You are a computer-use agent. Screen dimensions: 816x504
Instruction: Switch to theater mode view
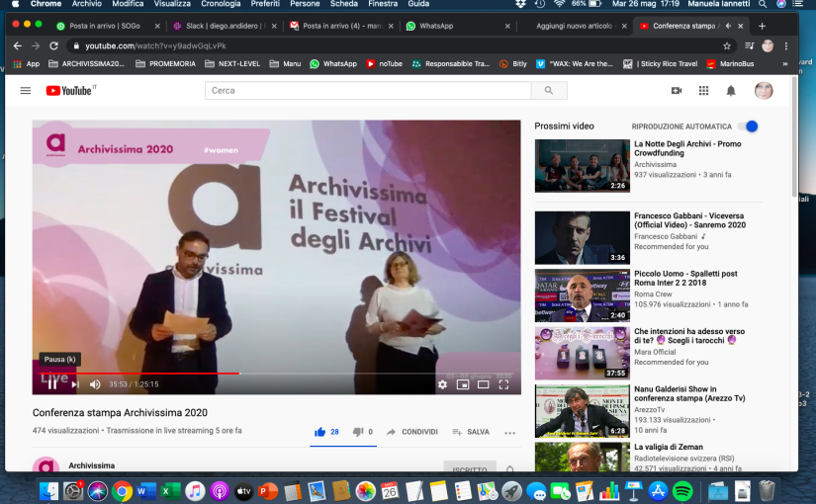484,384
